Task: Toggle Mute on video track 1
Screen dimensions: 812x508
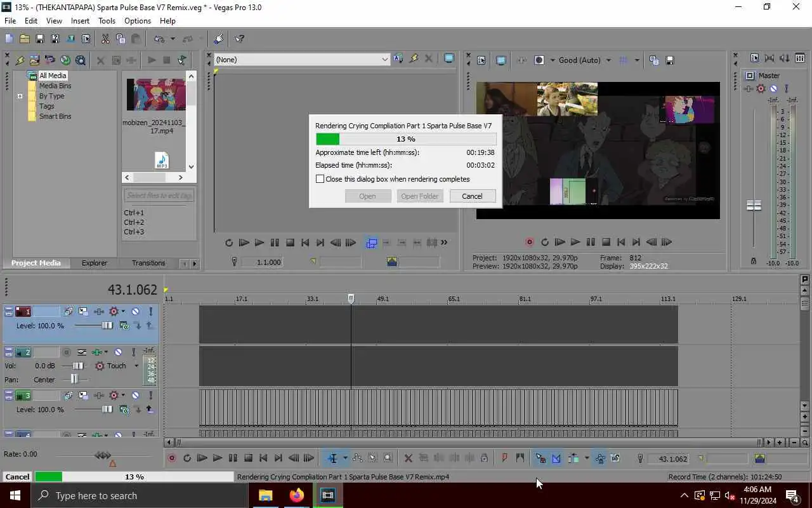Action: (135, 311)
